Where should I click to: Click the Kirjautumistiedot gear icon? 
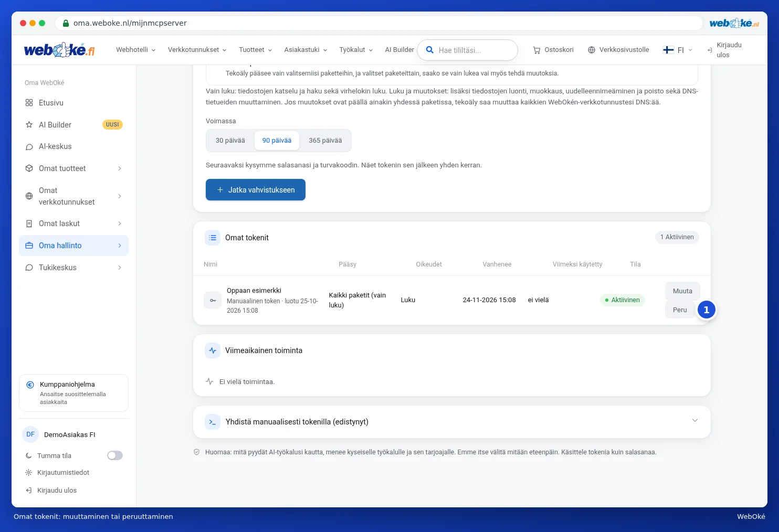(28, 473)
